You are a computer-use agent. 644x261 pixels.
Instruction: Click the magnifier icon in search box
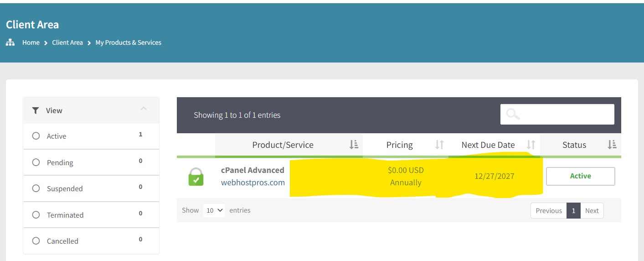click(x=513, y=114)
